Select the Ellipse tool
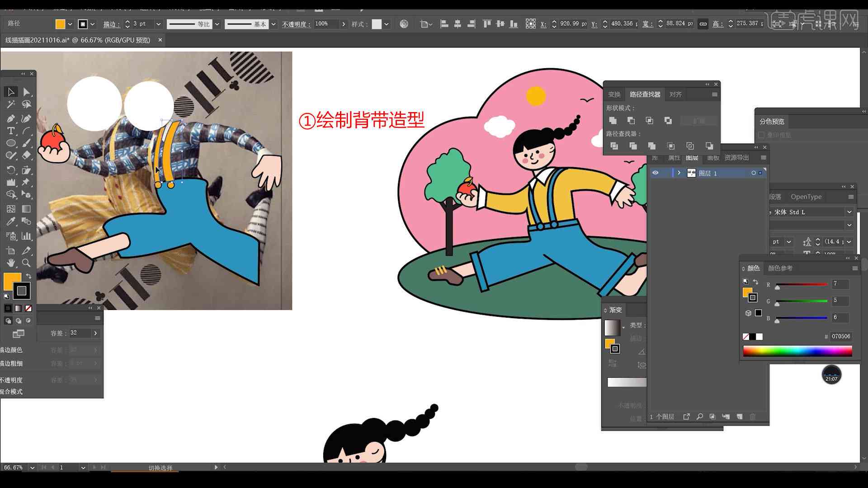Viewport: 868px width, 488px height. (11, 143)
